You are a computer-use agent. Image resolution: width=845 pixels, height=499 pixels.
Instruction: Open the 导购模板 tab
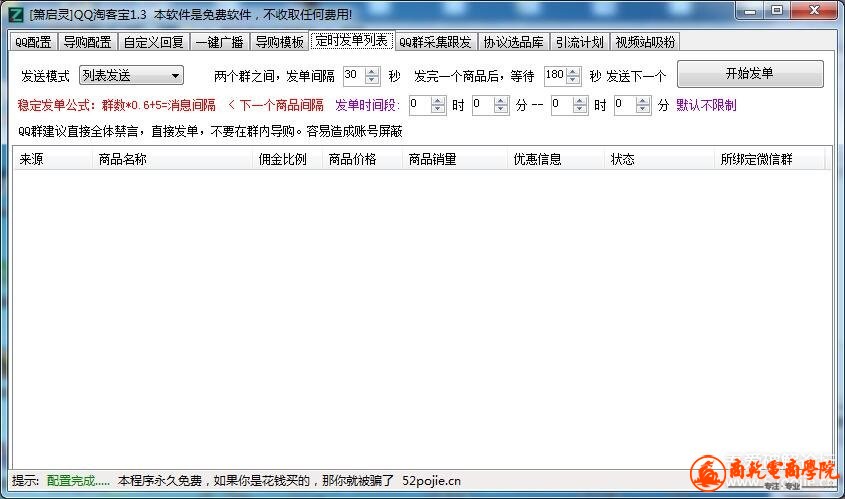tap(279, 42)
